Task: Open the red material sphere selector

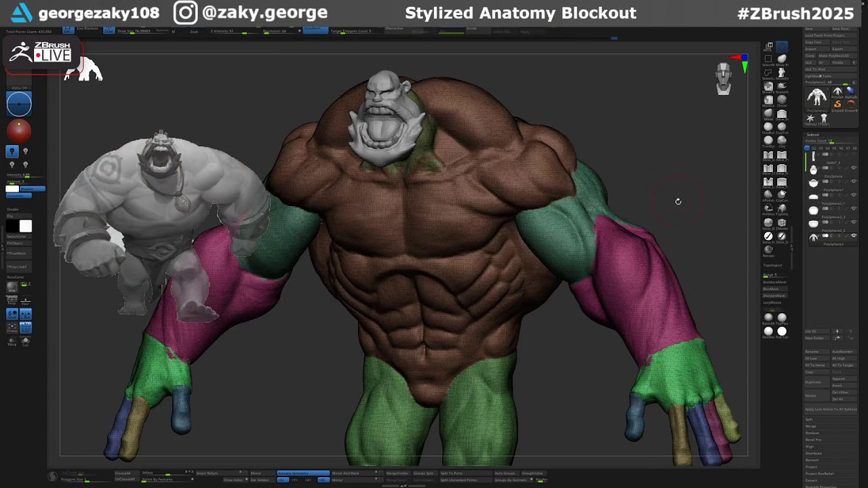Action: pyautogui.click(x=19, y=131)
